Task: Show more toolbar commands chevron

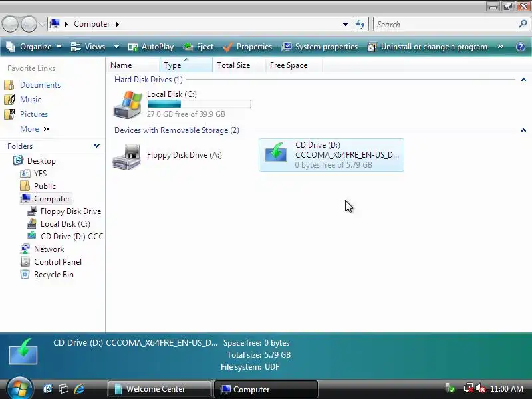Action: coord(501,47)
